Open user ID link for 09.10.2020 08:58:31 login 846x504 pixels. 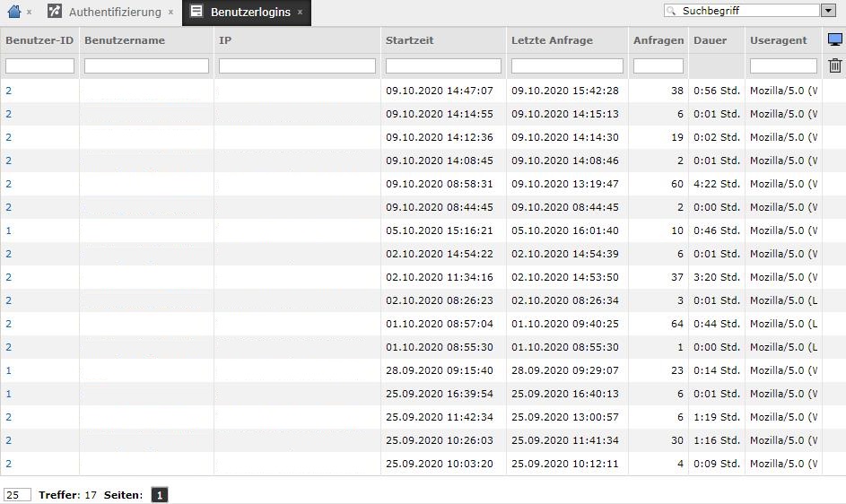point(9,184)
